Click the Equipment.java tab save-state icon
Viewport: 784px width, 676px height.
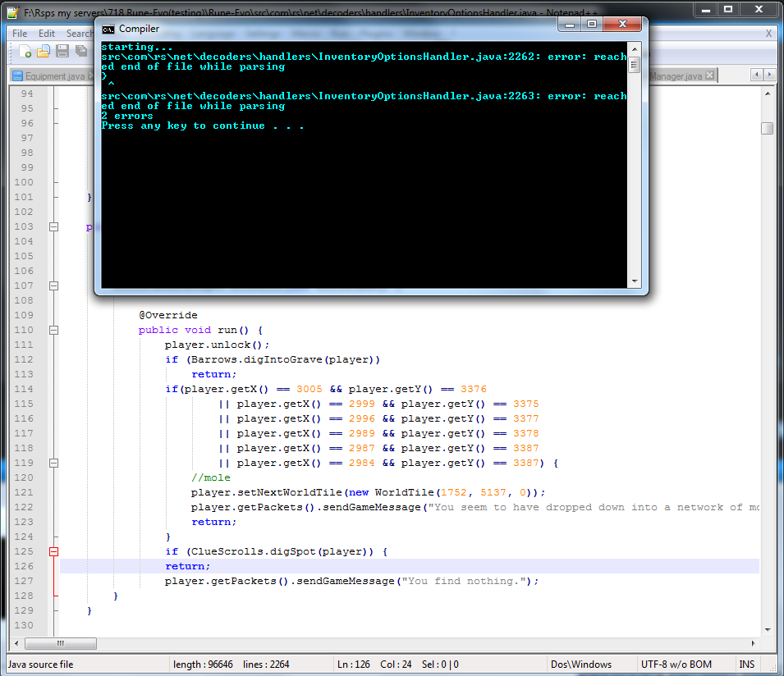point(17,76)
